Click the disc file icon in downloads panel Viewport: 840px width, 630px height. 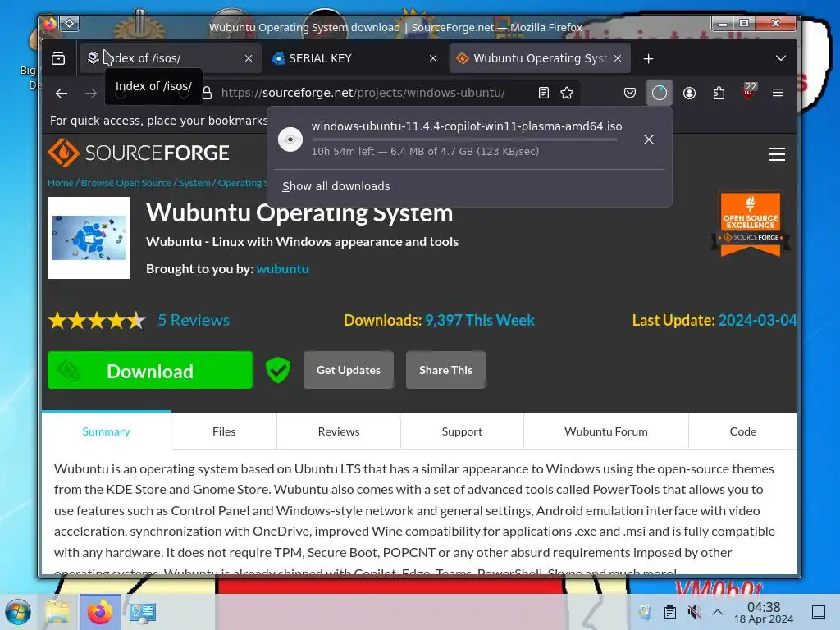pos(290,139)
